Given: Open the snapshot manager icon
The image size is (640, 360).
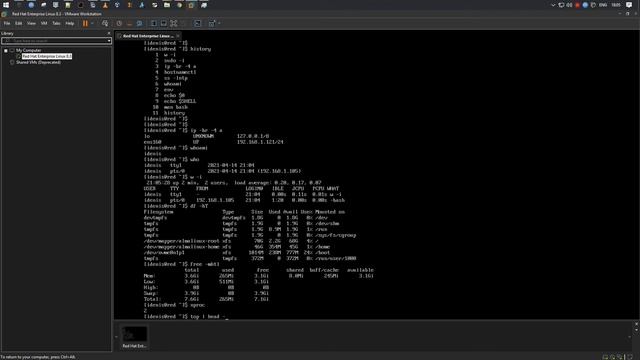Looking at the screenshot, I should click(140, 23).
